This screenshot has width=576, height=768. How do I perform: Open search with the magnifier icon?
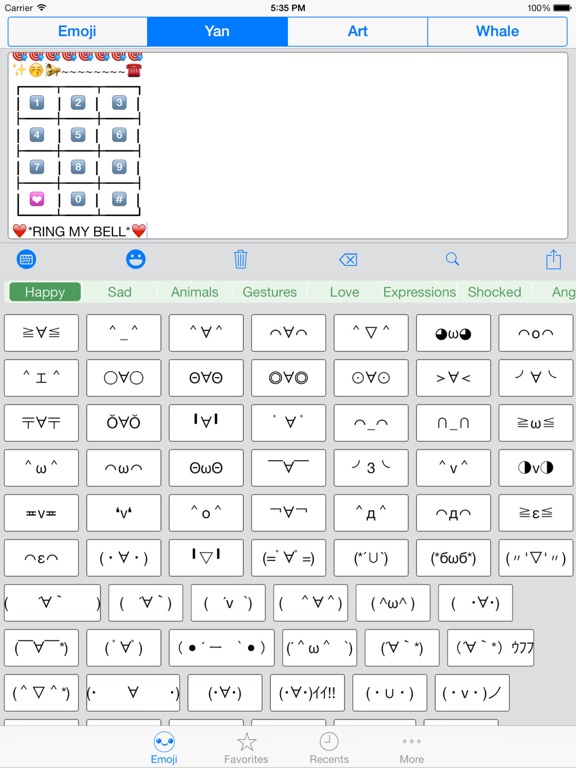click(x=453, y=259)
